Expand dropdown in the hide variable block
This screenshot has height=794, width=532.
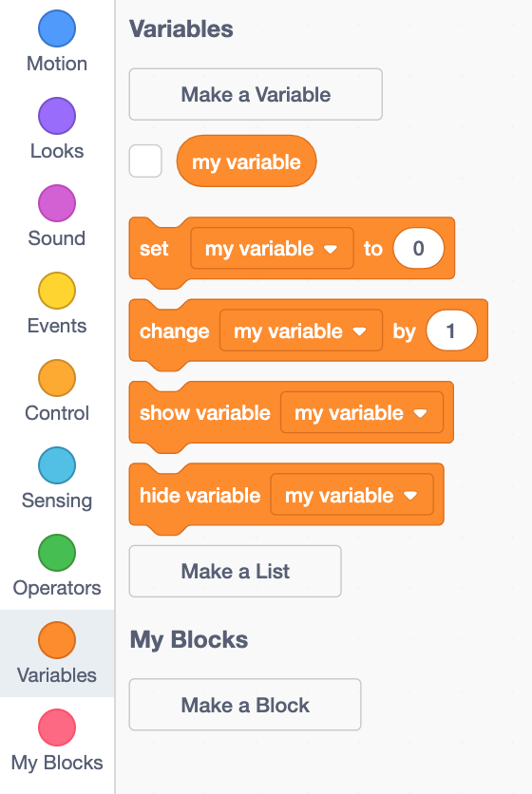coord(352,495)
